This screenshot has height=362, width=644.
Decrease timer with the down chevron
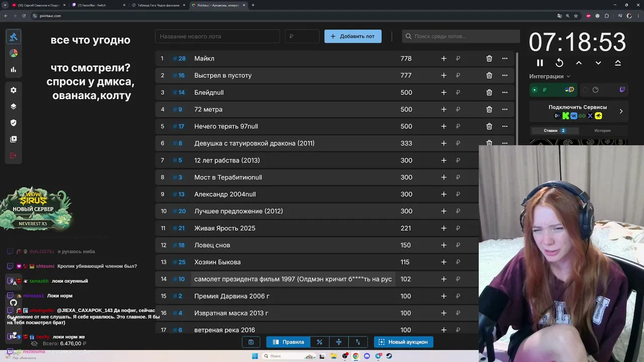598,63
